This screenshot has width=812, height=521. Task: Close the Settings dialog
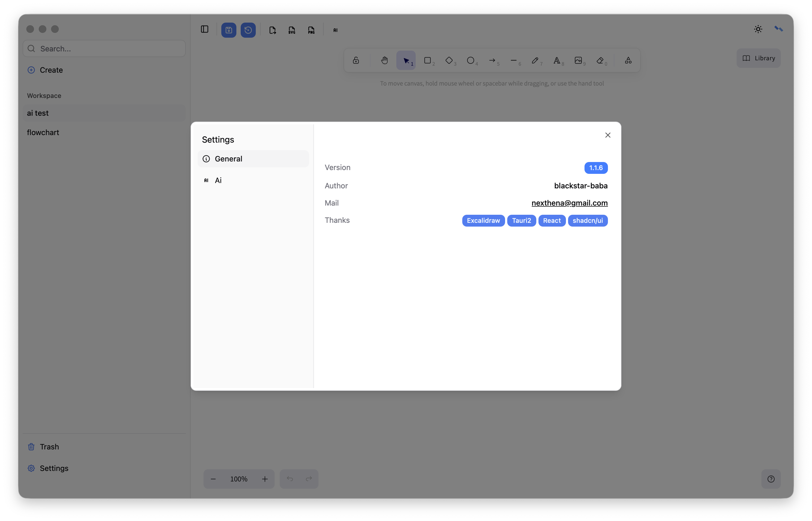[x=608, y=135]
